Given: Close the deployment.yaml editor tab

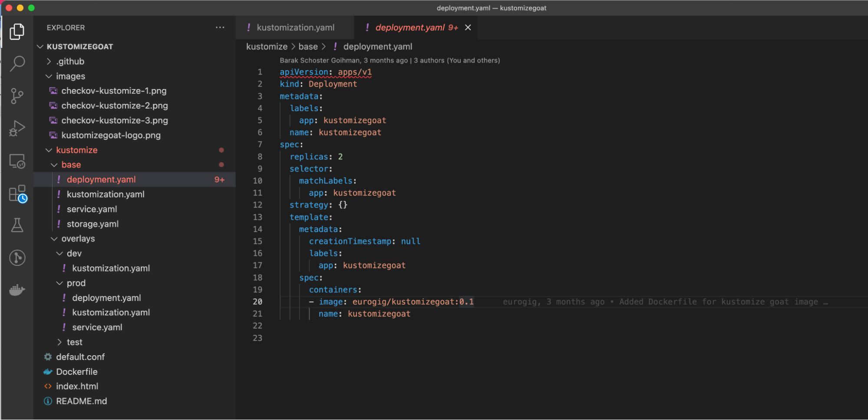Looking at the screenshot, I should (x=468, y=27).
